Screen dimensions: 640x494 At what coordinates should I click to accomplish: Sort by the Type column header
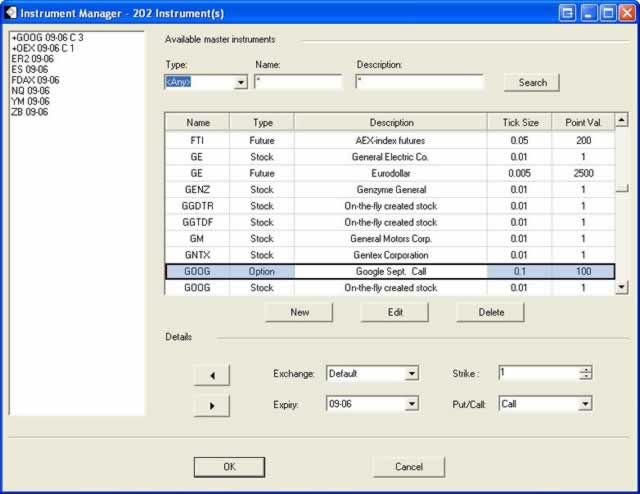tap(262, 122)
